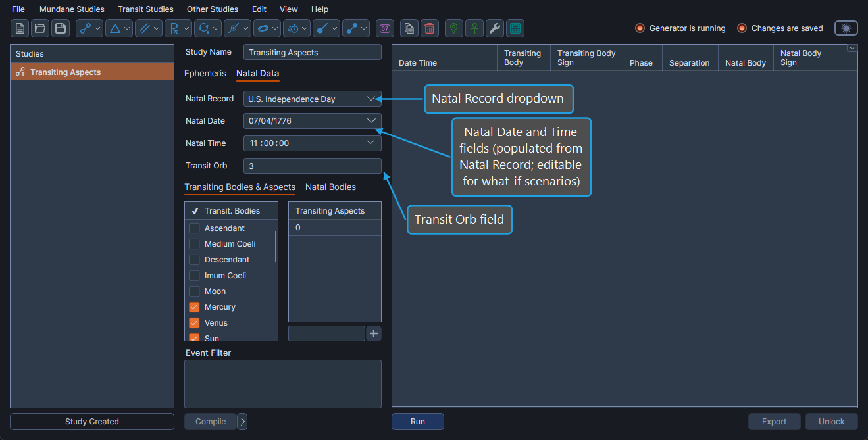This screenshot has height=440, width=868.
Task: Open the Natal Date picker dropdown
Action: pyautogui.click(x=371, y=121)
